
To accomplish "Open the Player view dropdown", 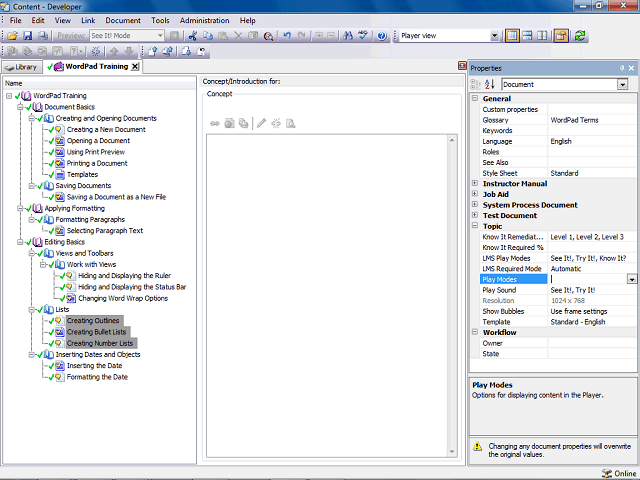I will coord(494,36).
